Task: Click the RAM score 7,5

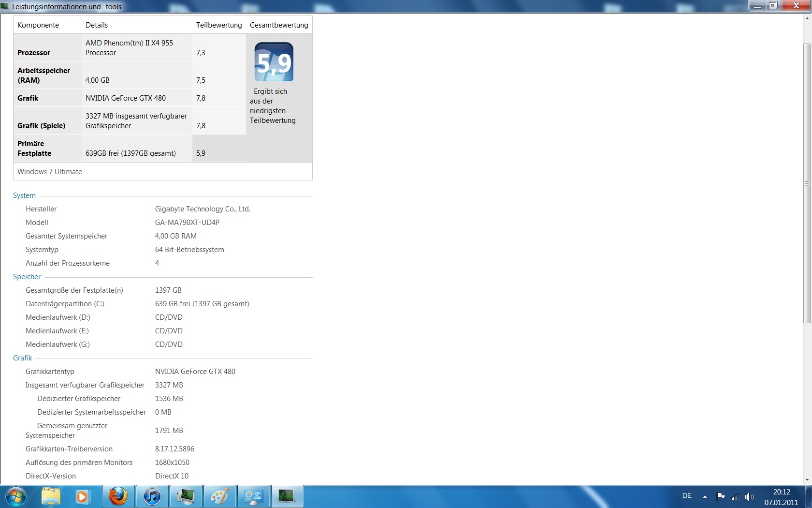Action: click(x=201, y=80)
